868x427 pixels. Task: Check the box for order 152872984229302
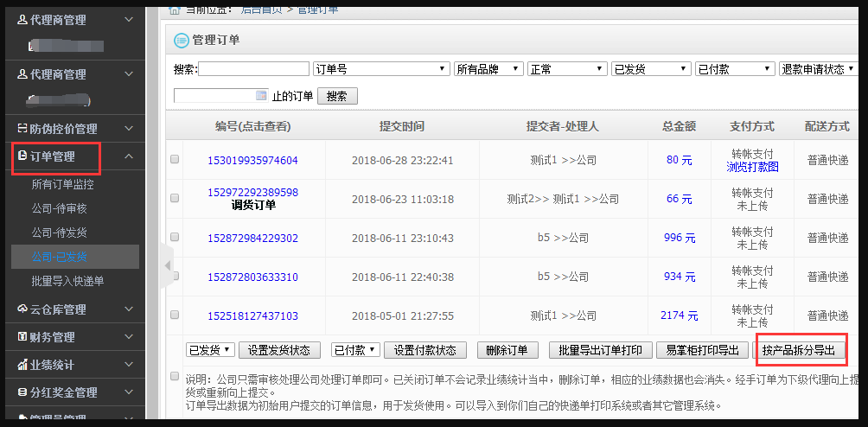(175, 237)
